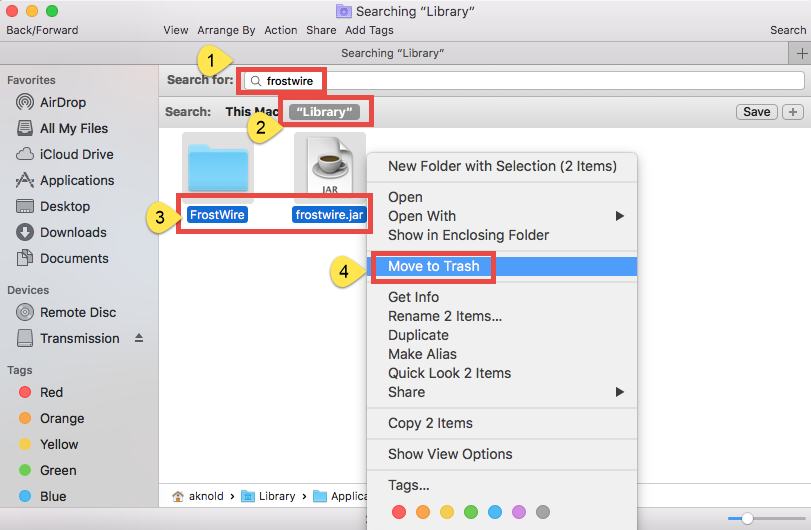Add search criteria with the plus button
Screen dimensions: 811x530
tap(792, 112)
